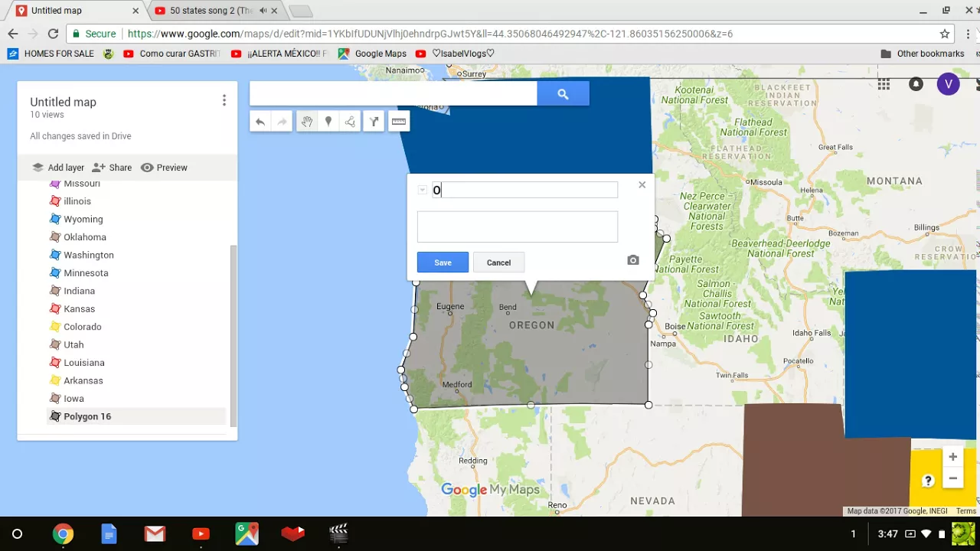Click Share in the map panel
980x551 pixels.
click(x=112, y=168)
